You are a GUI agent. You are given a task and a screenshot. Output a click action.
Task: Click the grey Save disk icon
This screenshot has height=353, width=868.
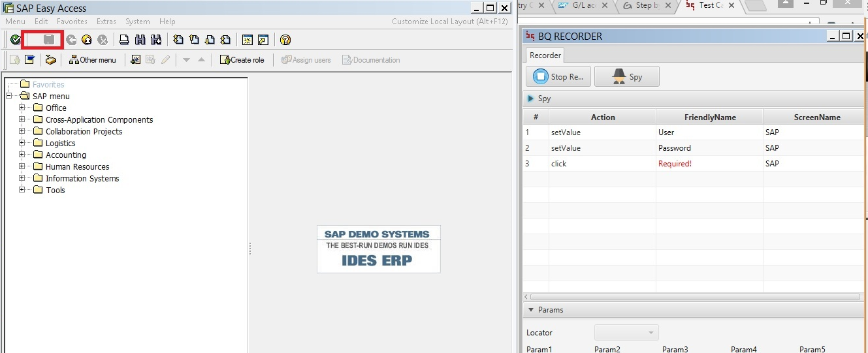pos(49,40)
